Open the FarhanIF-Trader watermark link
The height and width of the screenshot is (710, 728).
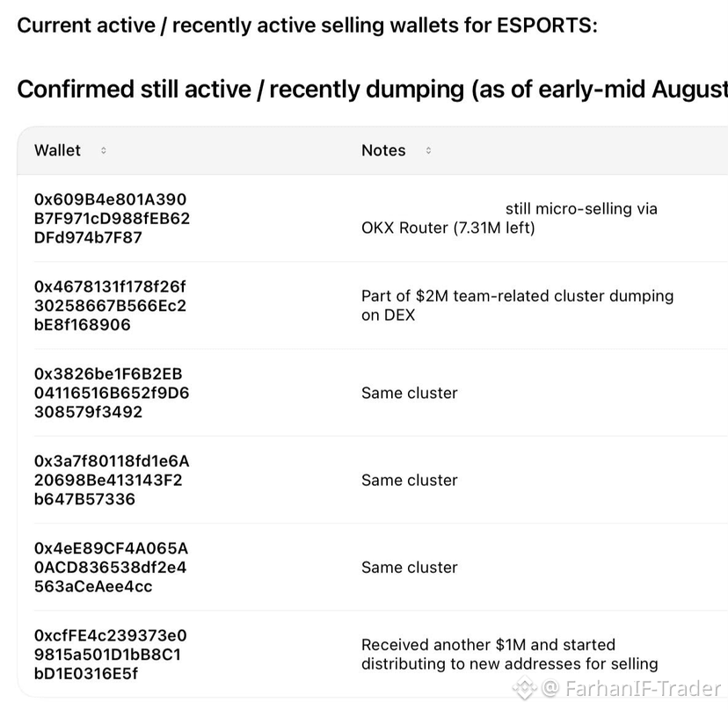pos(631,688)
